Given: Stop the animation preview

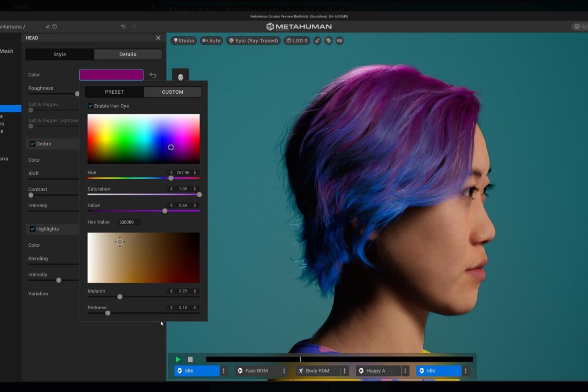Looking at the screenshot, I should click(190, 359).
